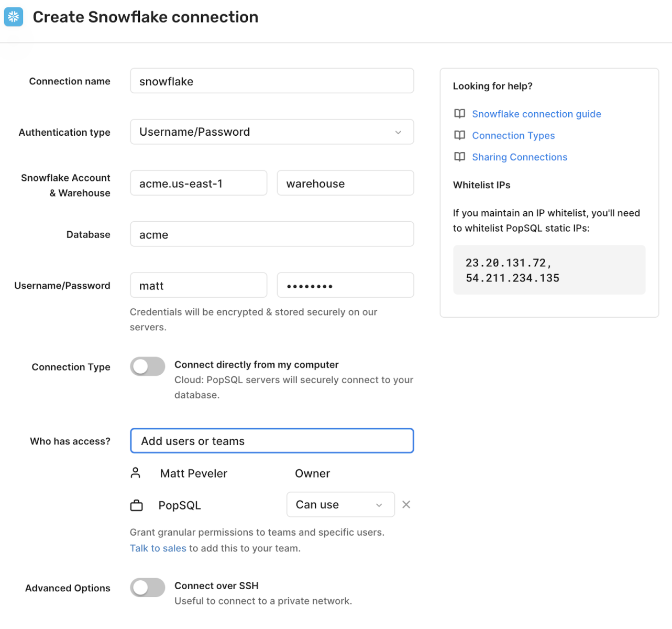Click the Connection name field containing snowflake
The width and height of the screenshot is (672, 629).
coord(272,81)
